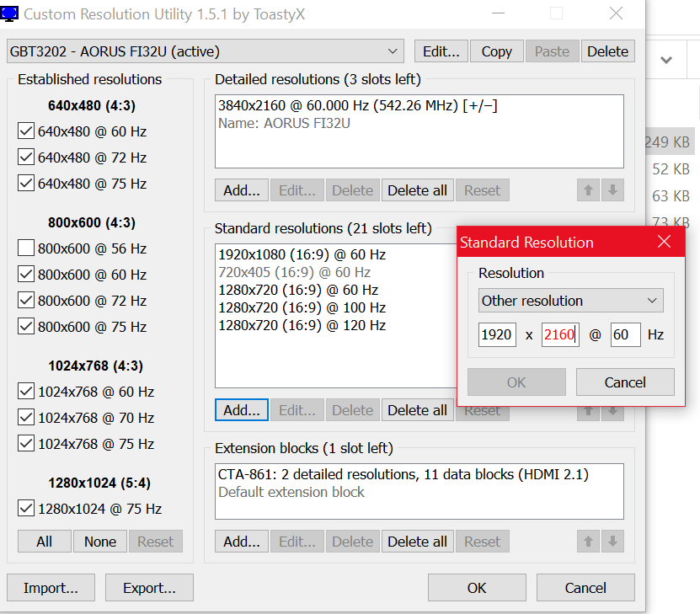The width and height of the screenshot is (700, 614).
Task: Click the Custom Resolution Utility monitor icon in title bar
Action: tap(9, 13)
